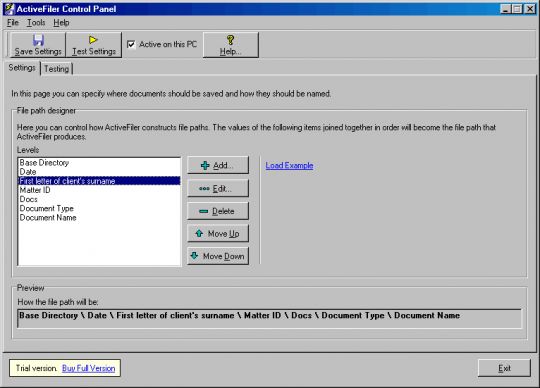Screen dimensions: 540x388
Task: Click the file path preview box
Action: pos(269,318)
